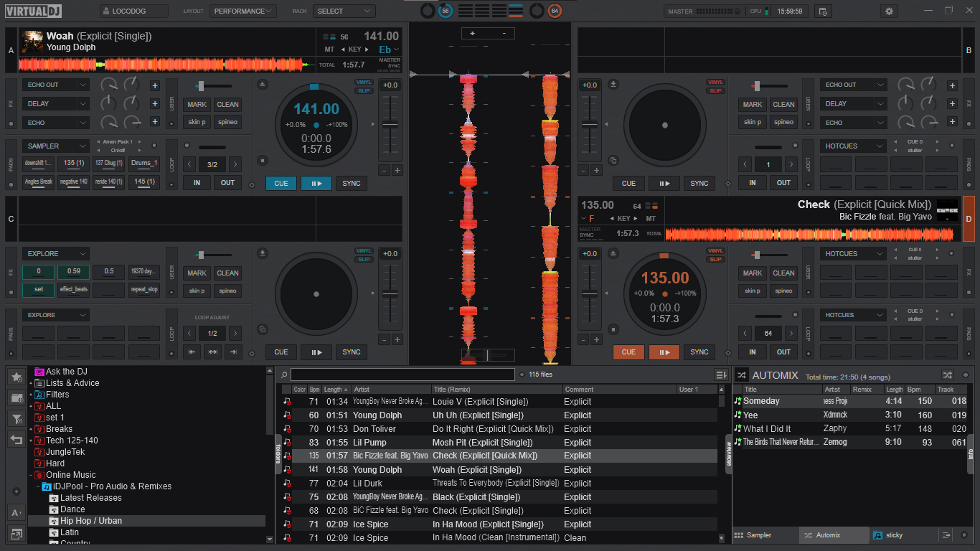
Task: Click the sideview playlist options icon beside sticky tab
Action: [x=946, y=535]
